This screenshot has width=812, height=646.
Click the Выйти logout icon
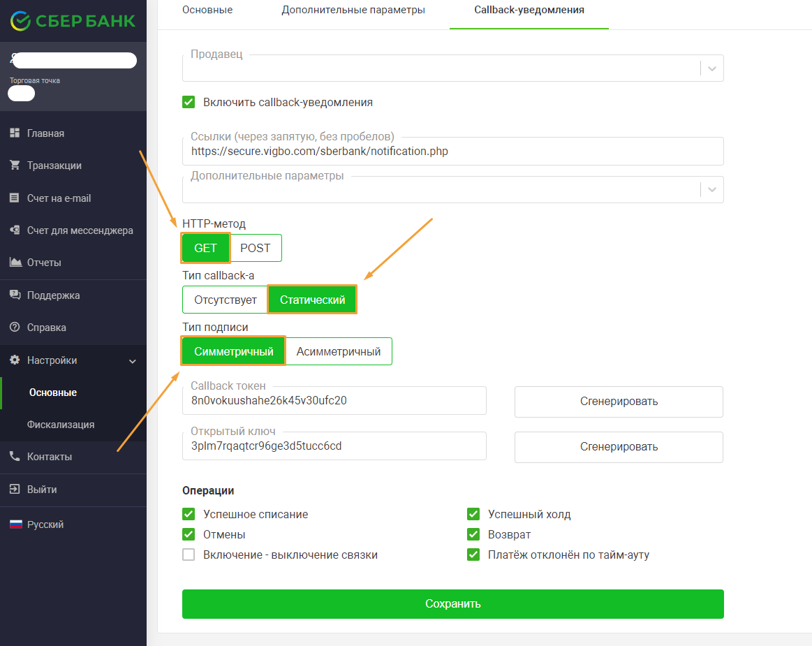click(15, 489)
